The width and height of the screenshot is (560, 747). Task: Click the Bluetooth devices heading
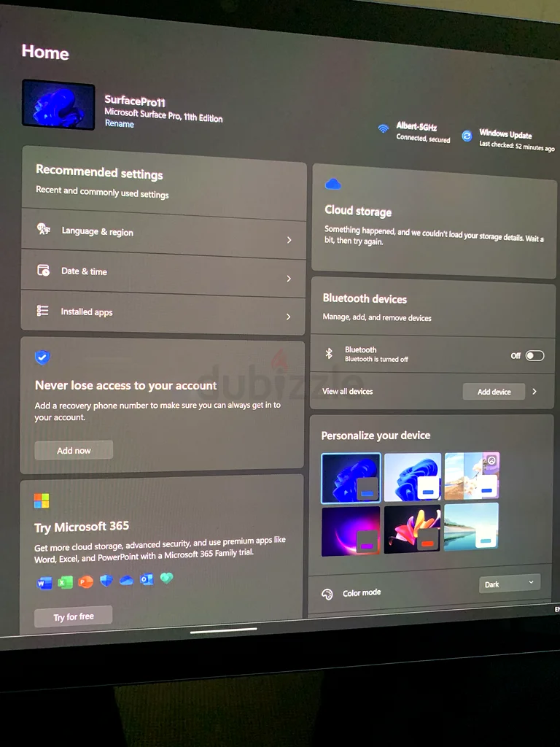365,298
